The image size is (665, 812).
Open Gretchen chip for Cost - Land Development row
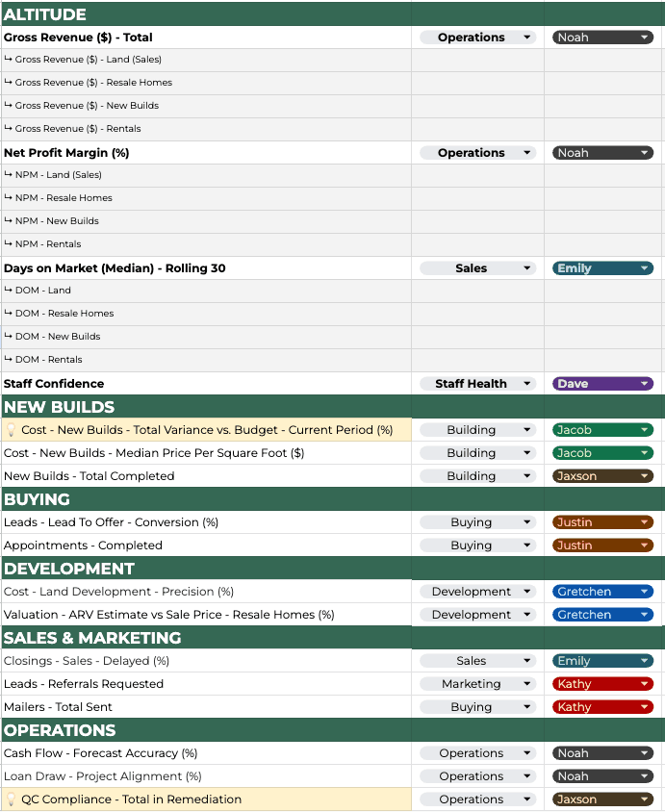pyautogui.click(x=602, y=592)
